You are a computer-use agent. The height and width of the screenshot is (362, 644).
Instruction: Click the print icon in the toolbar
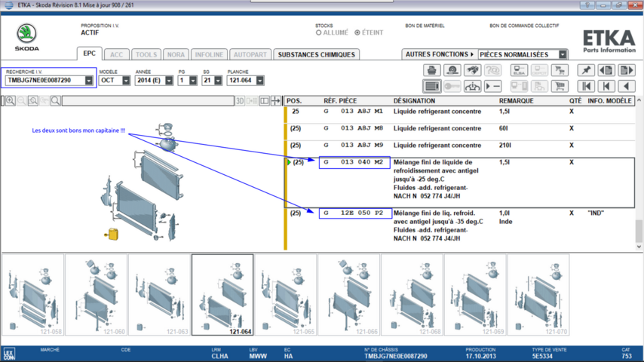431,70
